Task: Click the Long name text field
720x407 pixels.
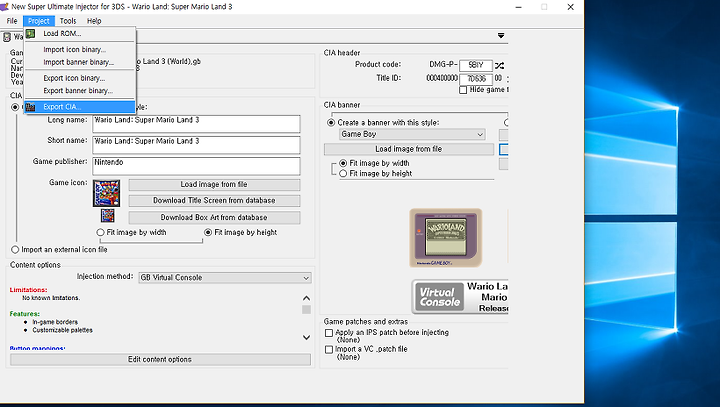Action: pos(197,124)
